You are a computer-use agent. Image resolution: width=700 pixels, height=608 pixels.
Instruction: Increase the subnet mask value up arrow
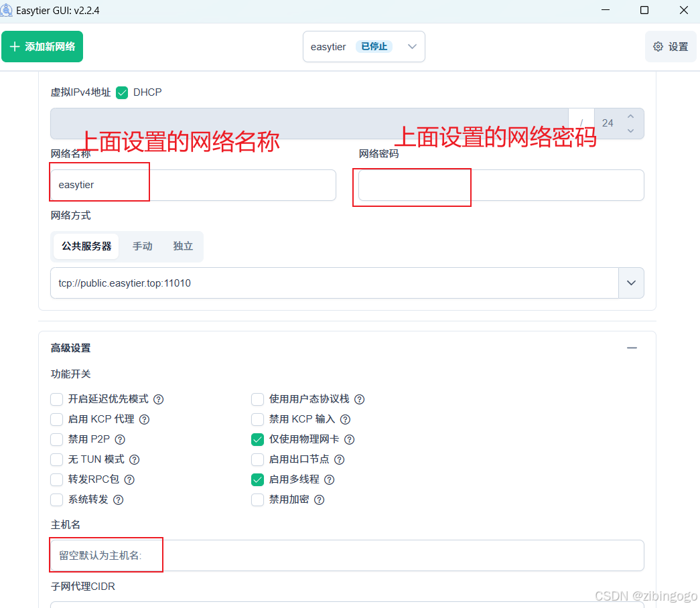point(630,116)
